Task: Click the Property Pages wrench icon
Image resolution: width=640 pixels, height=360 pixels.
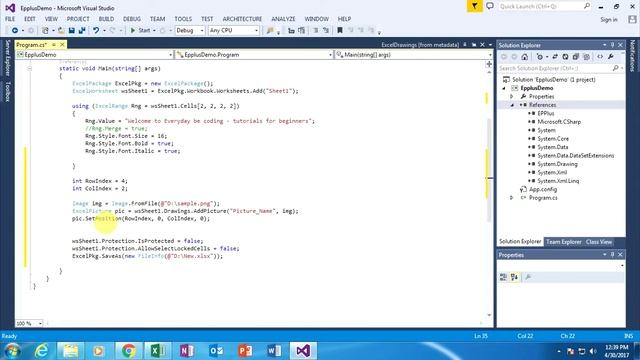Action: 528,277
